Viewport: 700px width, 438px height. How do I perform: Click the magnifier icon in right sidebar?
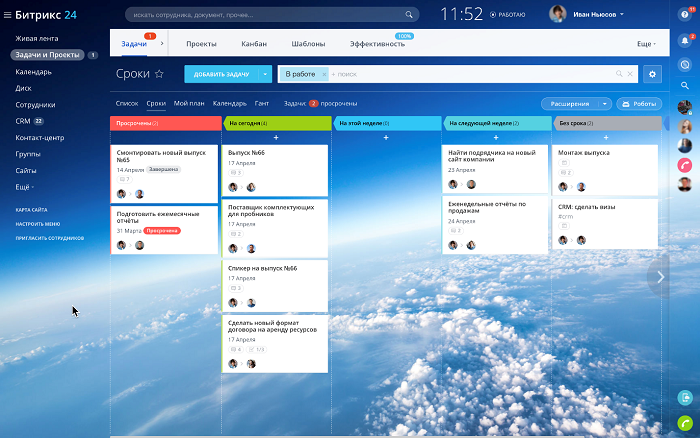pyautogui.click(x=685, y=85)
